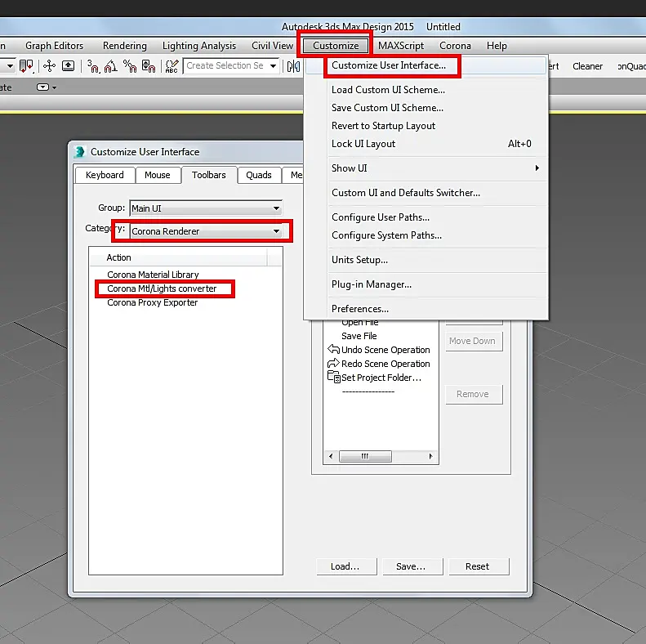646x644 pixels.
Task: Click the Move Down button
Action: (x=473, y=341)
